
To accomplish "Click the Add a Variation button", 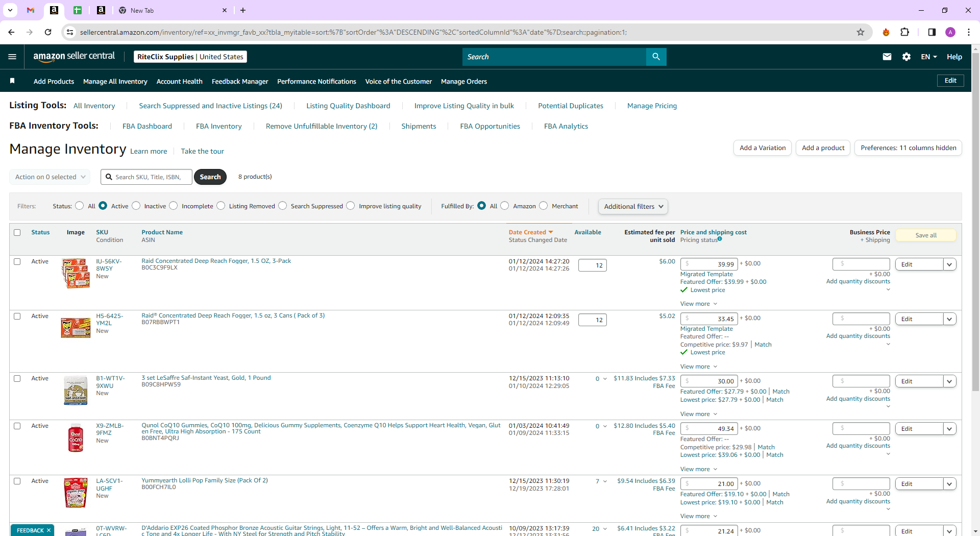I will (763, 148).
